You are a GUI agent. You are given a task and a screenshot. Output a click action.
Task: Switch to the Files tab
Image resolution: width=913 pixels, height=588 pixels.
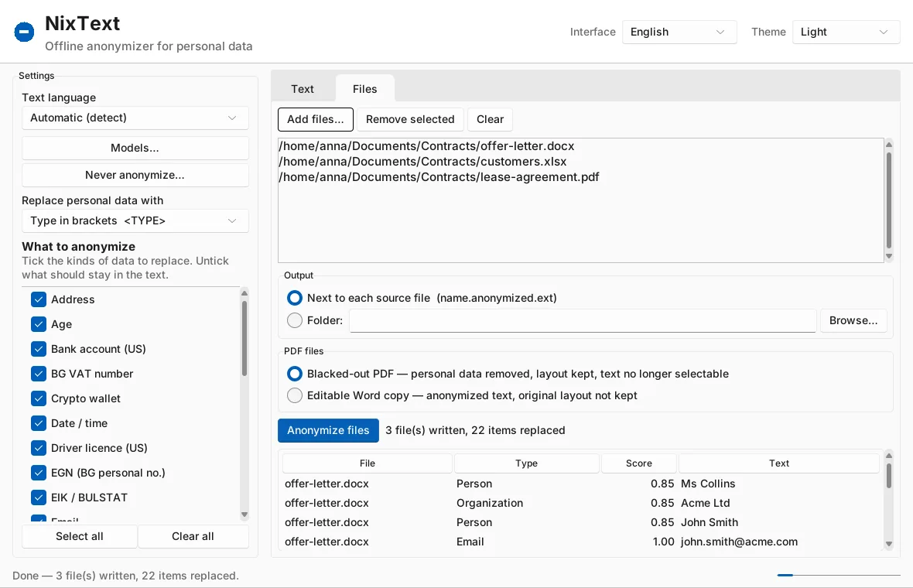pos(365,89)
